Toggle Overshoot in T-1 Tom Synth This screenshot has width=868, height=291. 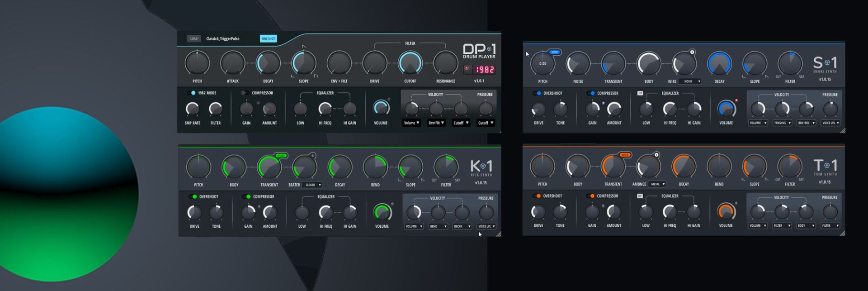(x=537, y=196)
